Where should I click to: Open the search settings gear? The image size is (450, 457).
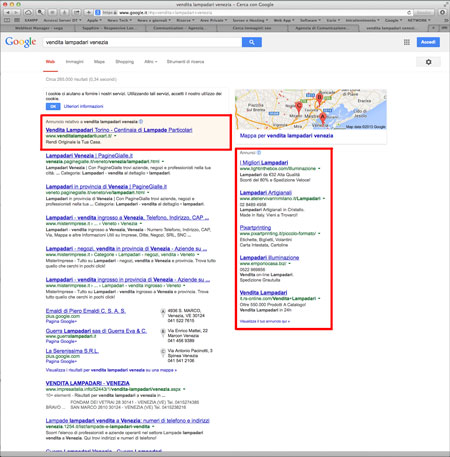click(428, 62)
